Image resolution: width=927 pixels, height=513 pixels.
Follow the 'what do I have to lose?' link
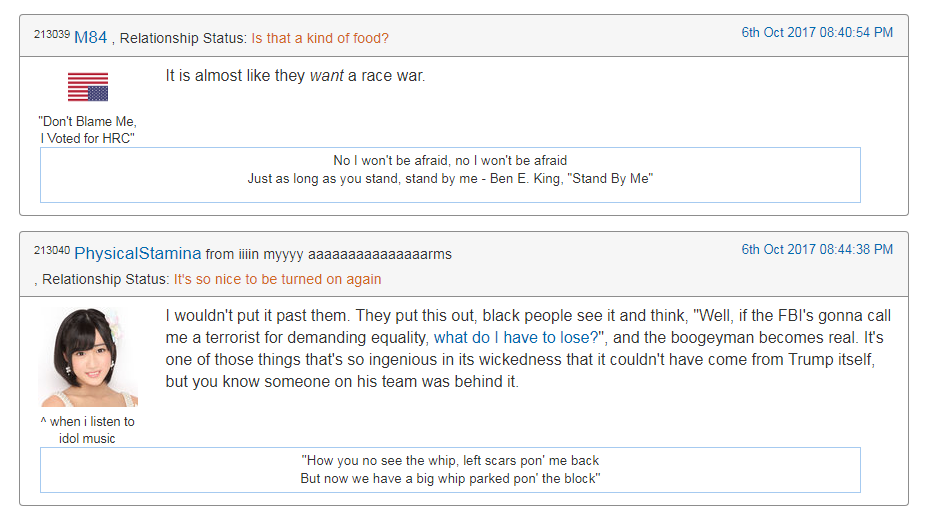516,337
